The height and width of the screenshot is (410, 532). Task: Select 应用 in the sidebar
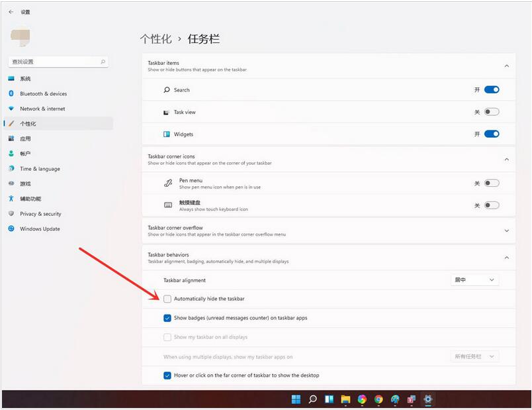click(x=58, y=138)
